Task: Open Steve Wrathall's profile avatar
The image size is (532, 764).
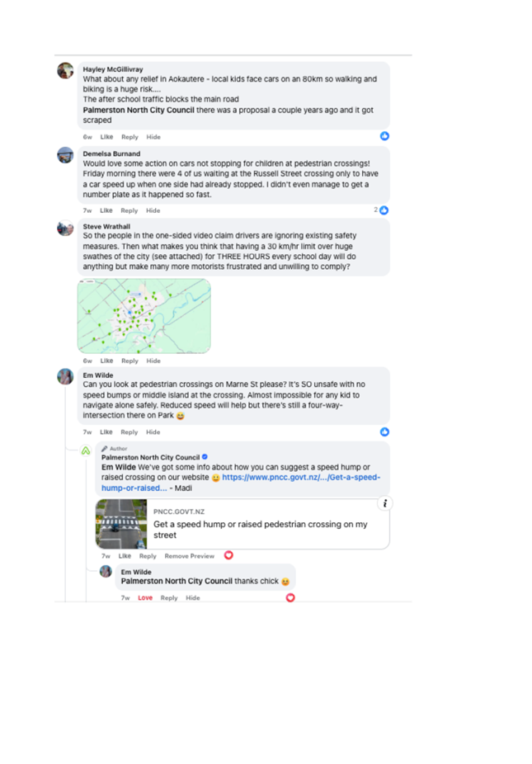Action: click(x=65, y=228)
